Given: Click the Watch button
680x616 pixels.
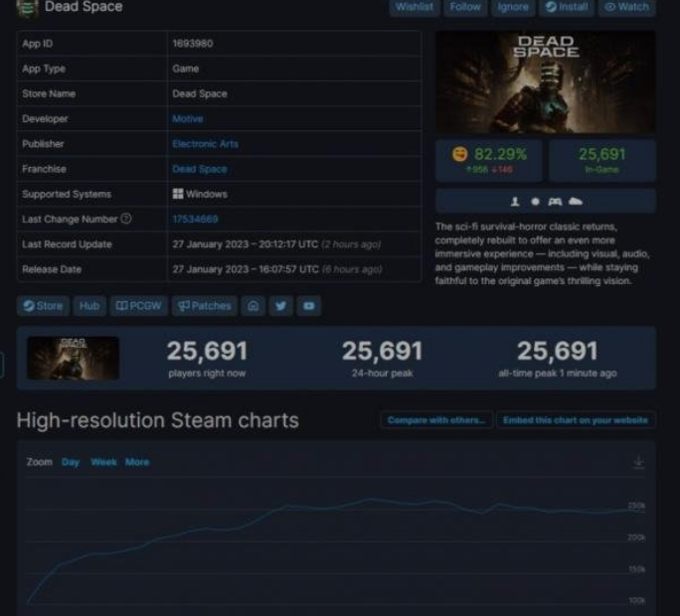Looking at the screenshot, I should [627, 7].
